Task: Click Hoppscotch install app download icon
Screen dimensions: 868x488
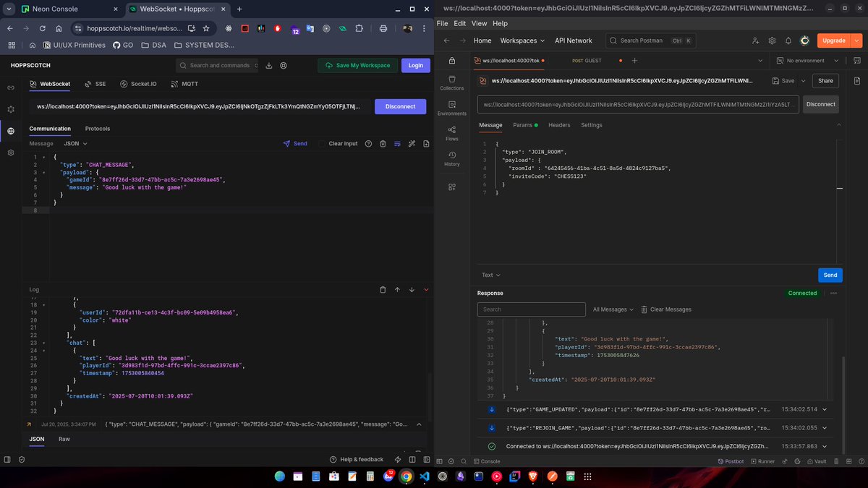Action: tap(269, 65)
